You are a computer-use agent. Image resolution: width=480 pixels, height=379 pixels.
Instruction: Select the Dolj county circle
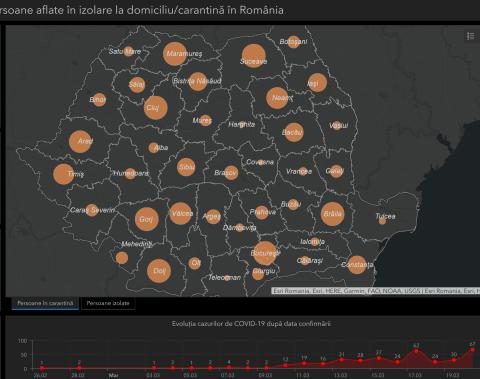point(159,271)
